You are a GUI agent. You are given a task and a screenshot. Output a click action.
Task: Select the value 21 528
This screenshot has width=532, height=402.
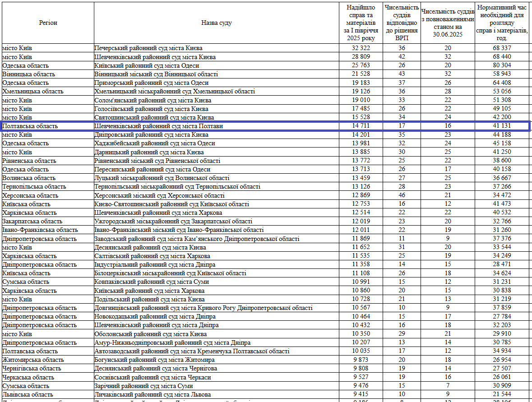361,74
